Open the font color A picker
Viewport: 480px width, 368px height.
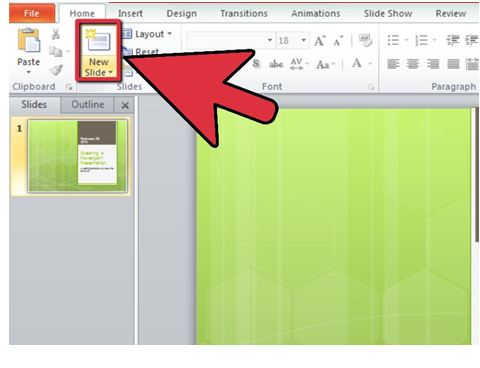357,63
